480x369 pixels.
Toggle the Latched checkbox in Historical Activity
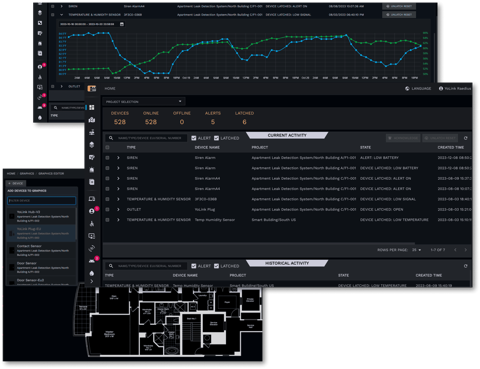pyautogui.click(x=216, y=266)
